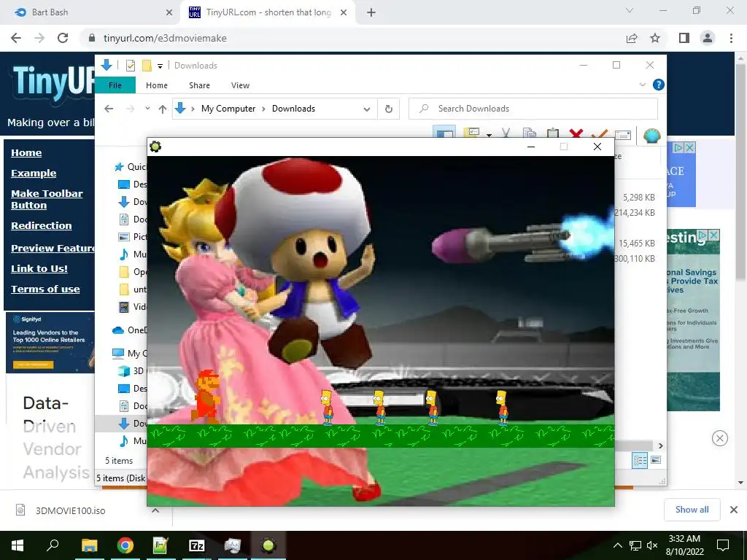Screen dimensions: 747x560
Task: Switch to the View ribbon tab
Action: point(240,85)
